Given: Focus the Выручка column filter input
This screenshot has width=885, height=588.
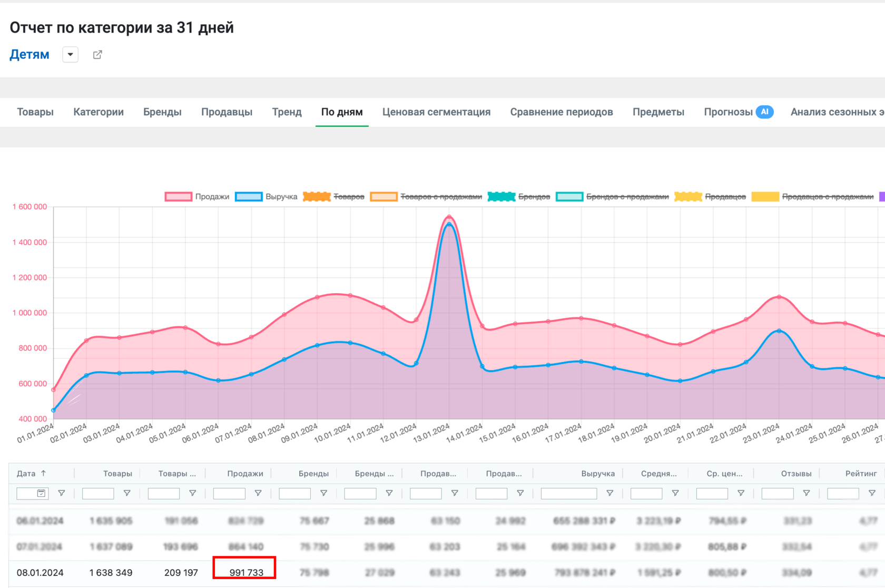Looking at the screenshot, I should click(569, 493).
